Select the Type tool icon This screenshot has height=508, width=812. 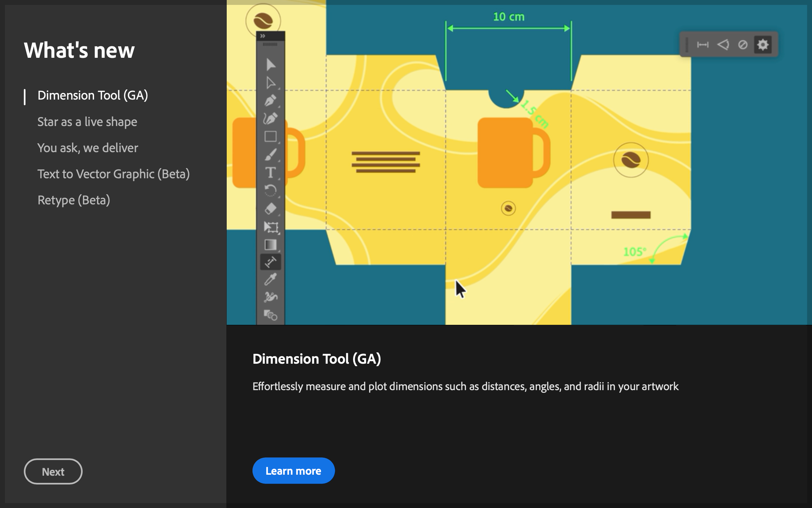[270, 173]
